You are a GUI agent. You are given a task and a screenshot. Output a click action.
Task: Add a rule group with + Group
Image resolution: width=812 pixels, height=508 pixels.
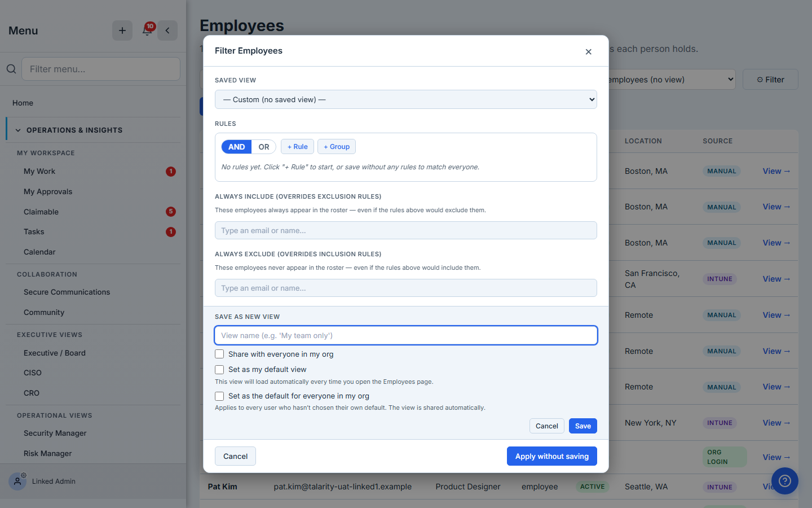click(x=337, y=147)
